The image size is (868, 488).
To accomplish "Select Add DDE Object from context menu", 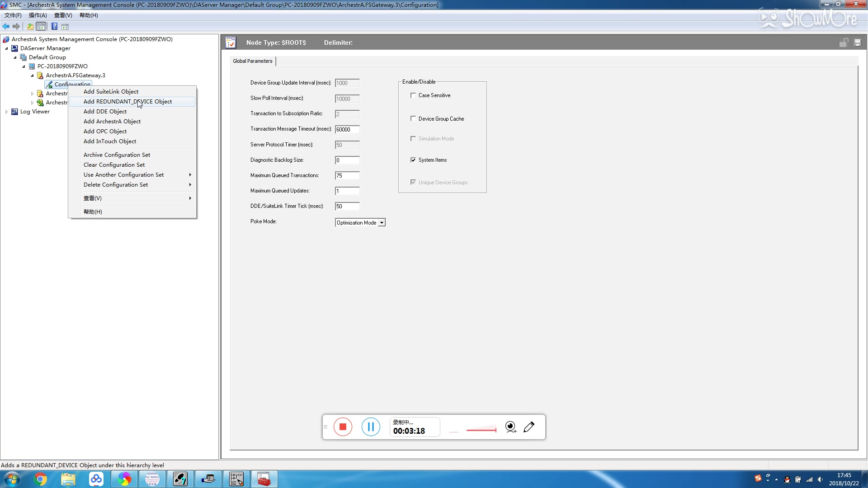I will pyautogui.click(x=105, y=112).
